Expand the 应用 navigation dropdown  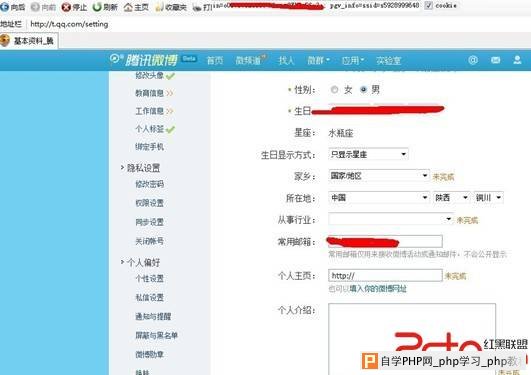353,61
